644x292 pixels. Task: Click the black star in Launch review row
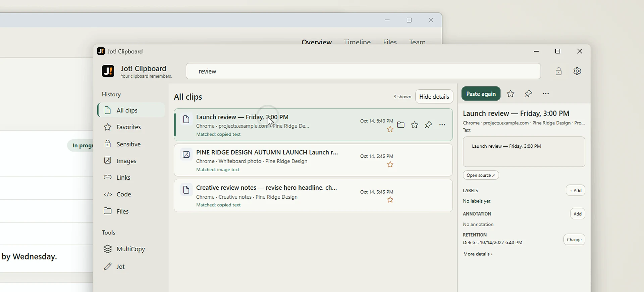coord(415,125)
